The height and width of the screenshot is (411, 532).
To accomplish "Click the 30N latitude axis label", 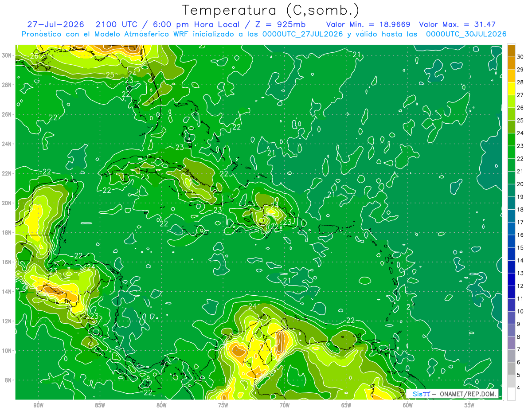I will pos(8,55).
